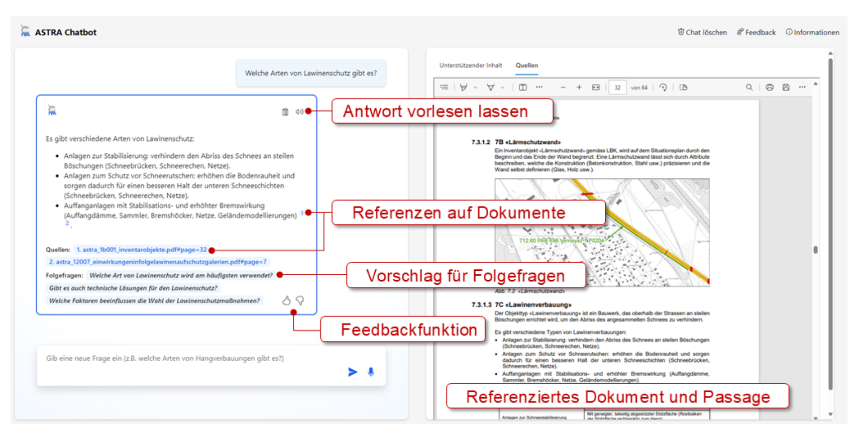Copy the chatbot answer with clipboard icon

pos(285,112)
